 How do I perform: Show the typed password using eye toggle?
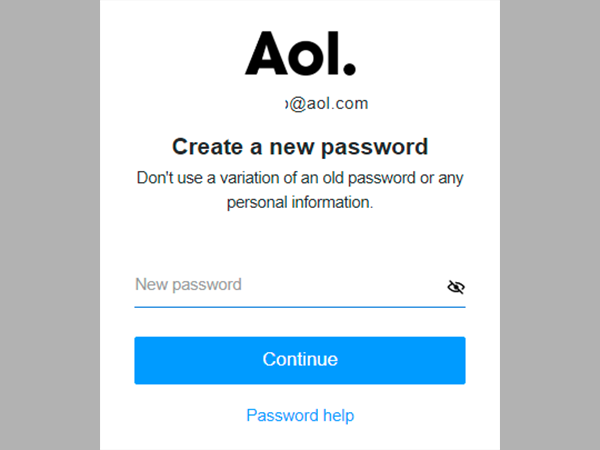pos(456,287)
